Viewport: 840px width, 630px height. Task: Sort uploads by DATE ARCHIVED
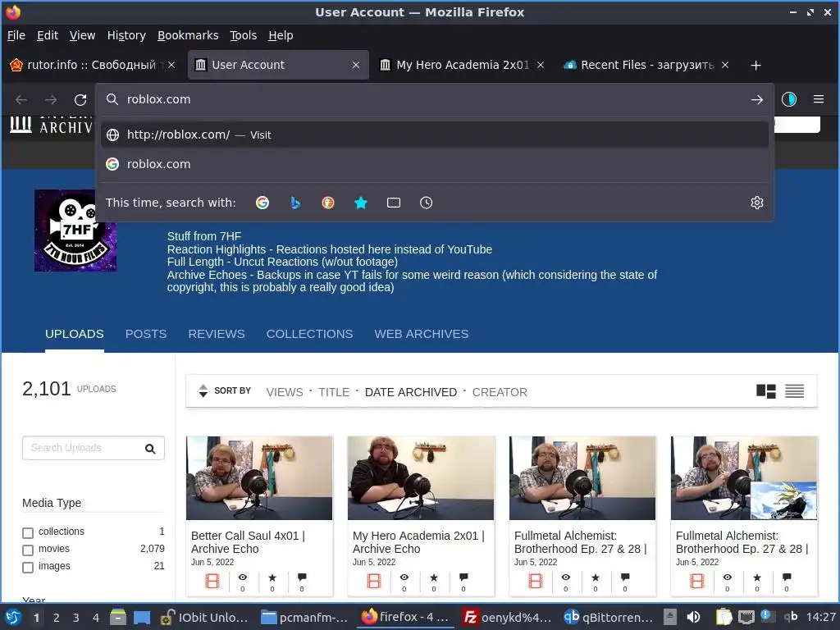(x=411, y=392)
